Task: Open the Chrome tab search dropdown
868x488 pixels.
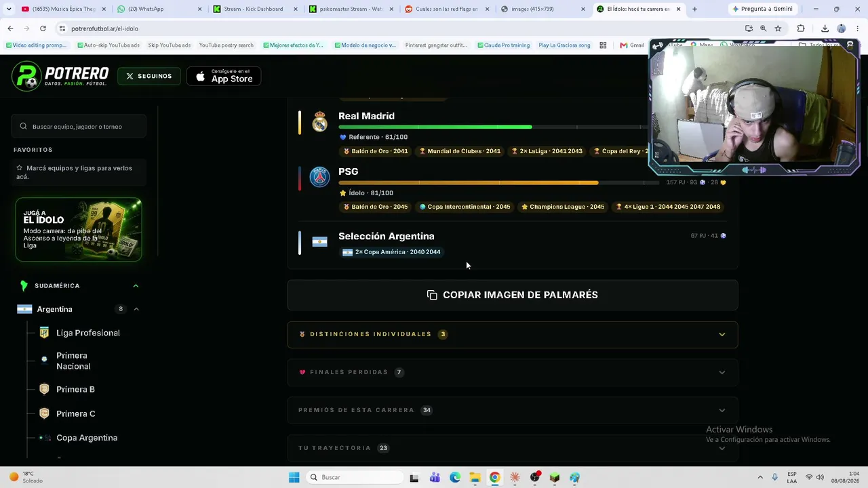Action: coord(9,9)
